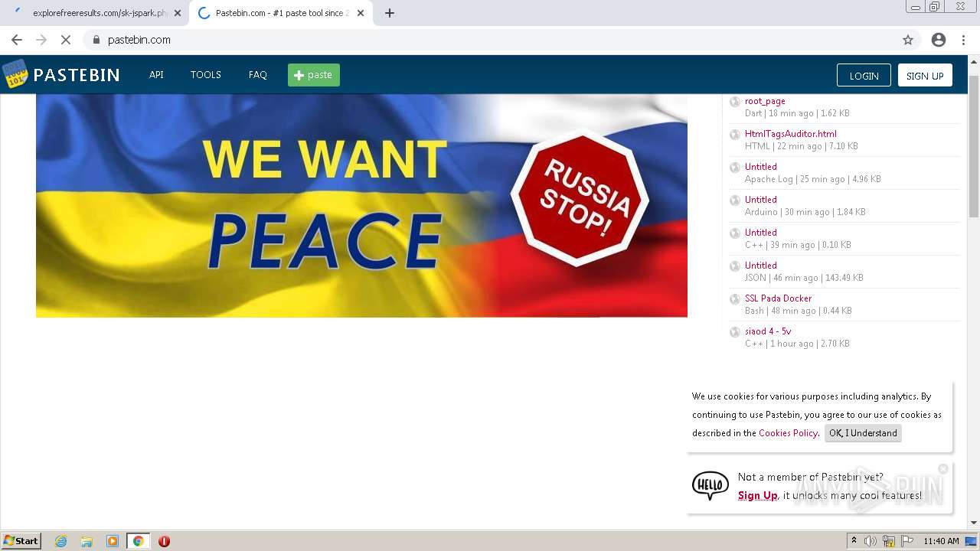Click the globe icon beside siaod 4 - 5v

pyautogui.click(x=735, y=332)
